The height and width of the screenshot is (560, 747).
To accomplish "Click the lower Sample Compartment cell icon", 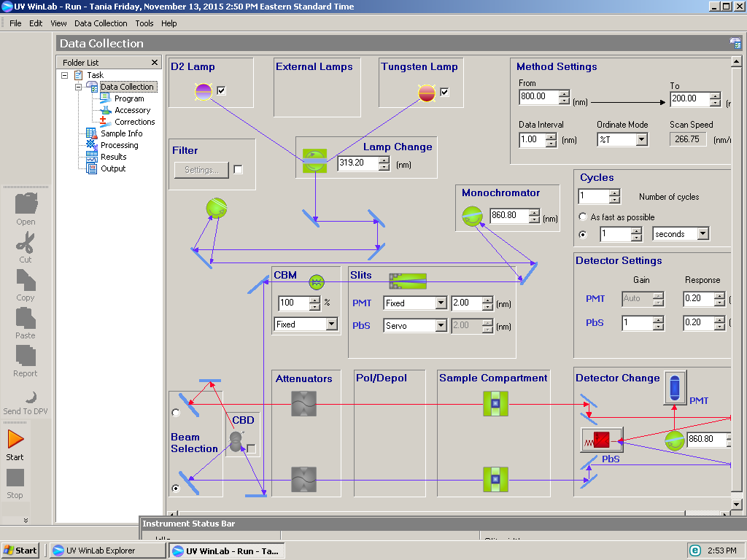I will pyautogui.click(x=495, y=480).
